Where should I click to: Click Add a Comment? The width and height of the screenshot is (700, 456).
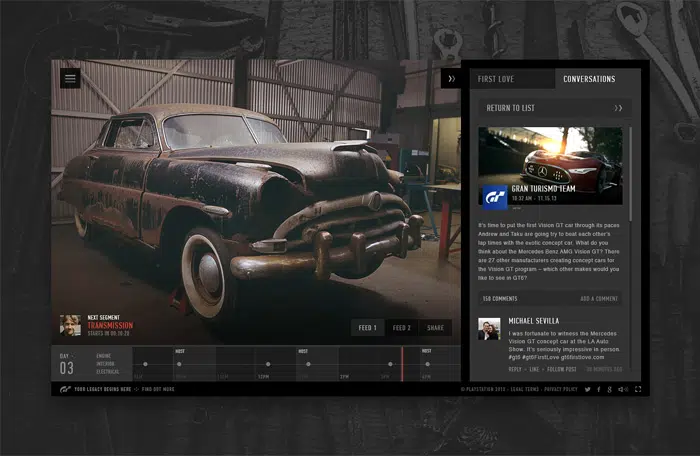click(599, 299)
